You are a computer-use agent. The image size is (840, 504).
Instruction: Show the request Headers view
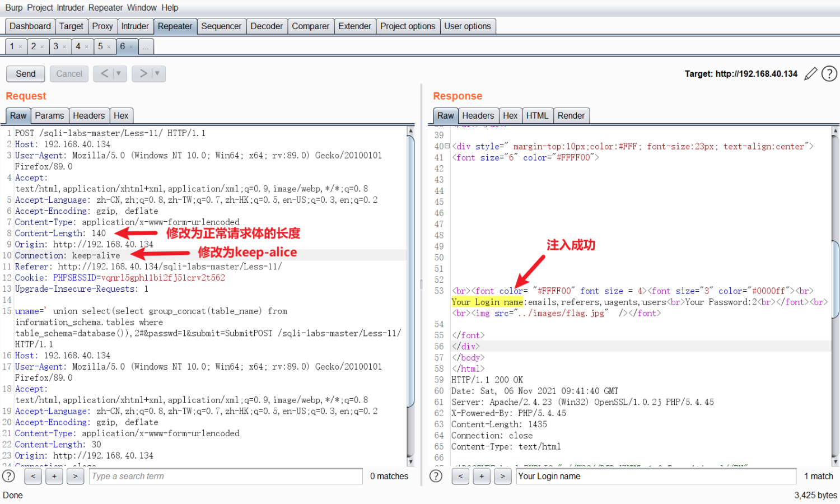click(88, 116)
